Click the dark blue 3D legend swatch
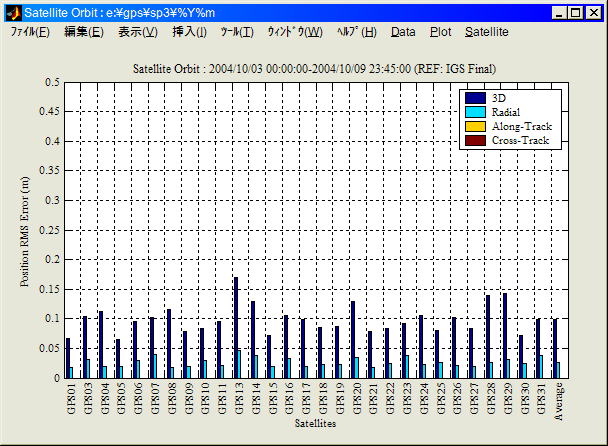This screenshot has width=608, height=446. pos(475,98)
